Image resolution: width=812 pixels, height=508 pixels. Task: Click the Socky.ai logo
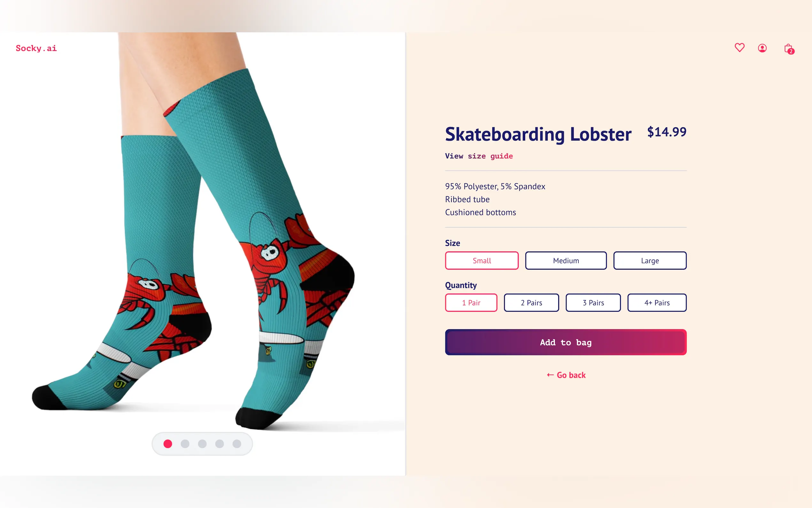point(36,48)
